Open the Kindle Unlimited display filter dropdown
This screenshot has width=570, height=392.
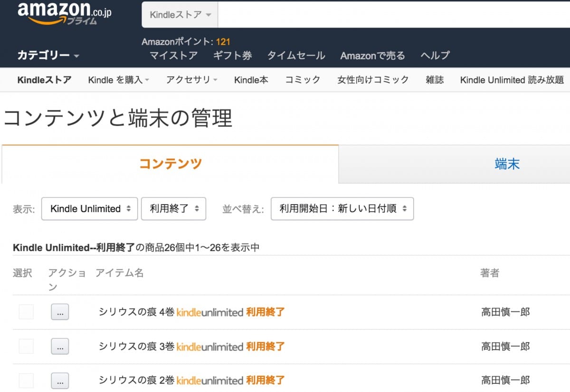click(x=90, y=209)
